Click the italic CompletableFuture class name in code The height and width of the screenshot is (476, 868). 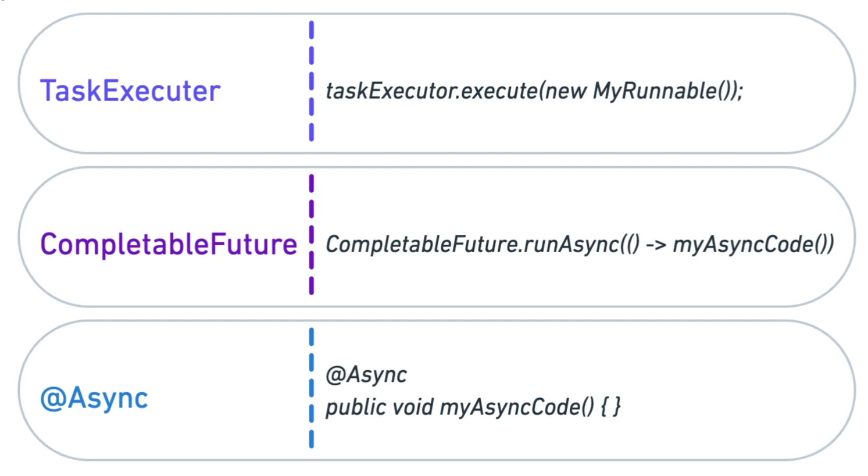coord(421,245)
